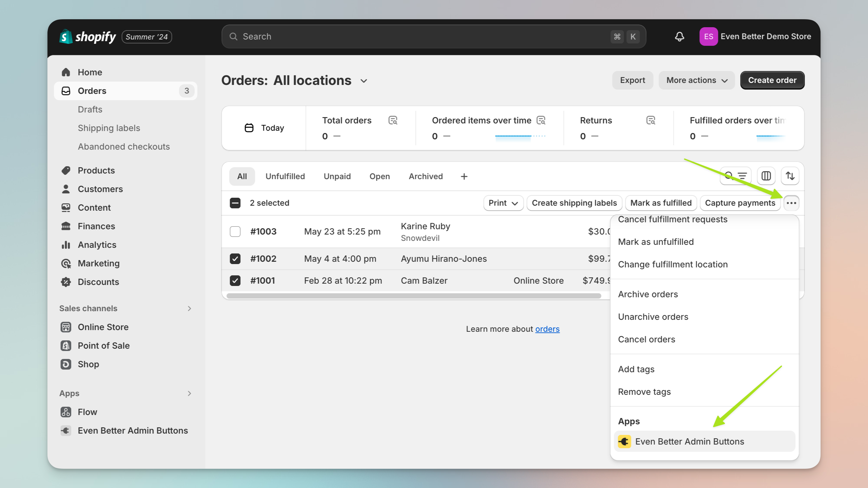Click the Create order button

click(772, 80)
